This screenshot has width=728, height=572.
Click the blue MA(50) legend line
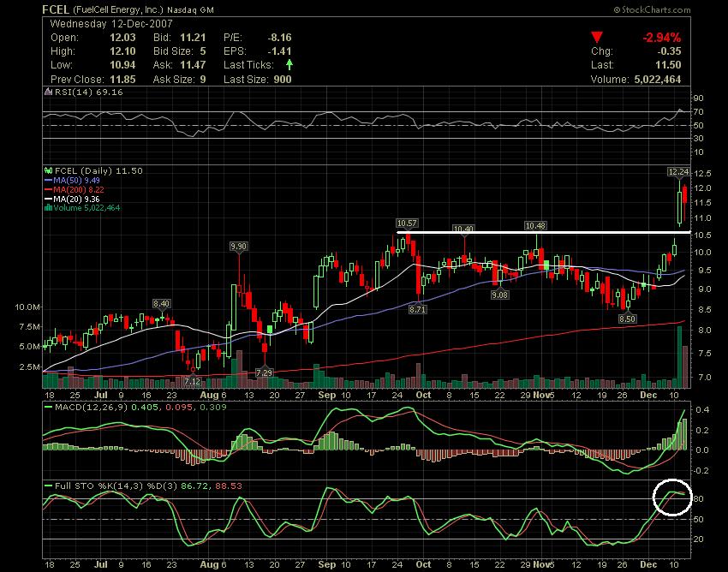click(x=48, y=180)
